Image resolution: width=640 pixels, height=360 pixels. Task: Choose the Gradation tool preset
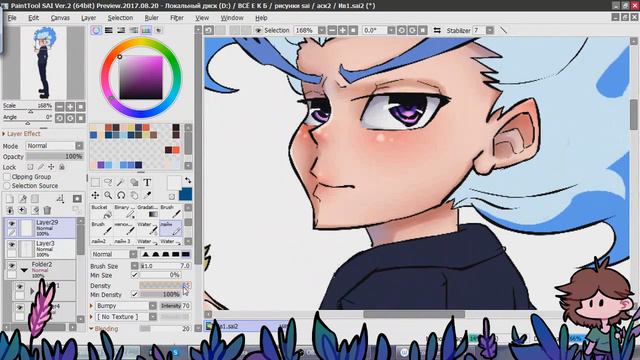[147, 211]
